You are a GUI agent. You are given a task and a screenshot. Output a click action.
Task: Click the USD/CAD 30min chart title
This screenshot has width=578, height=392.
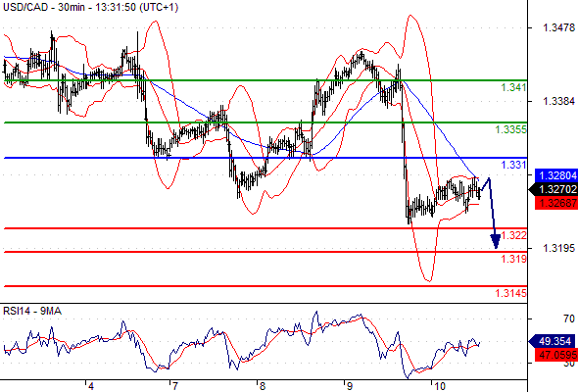(91, 7)
